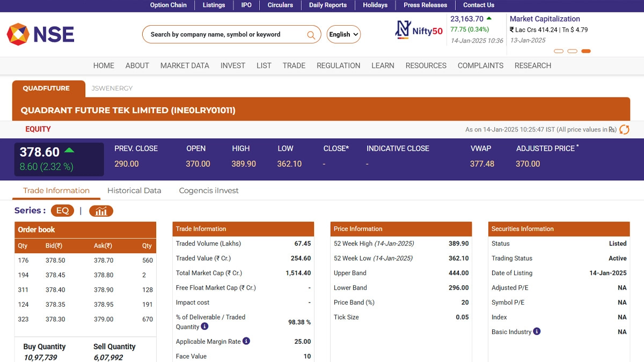Open the English language dropdown

[343, 34]
